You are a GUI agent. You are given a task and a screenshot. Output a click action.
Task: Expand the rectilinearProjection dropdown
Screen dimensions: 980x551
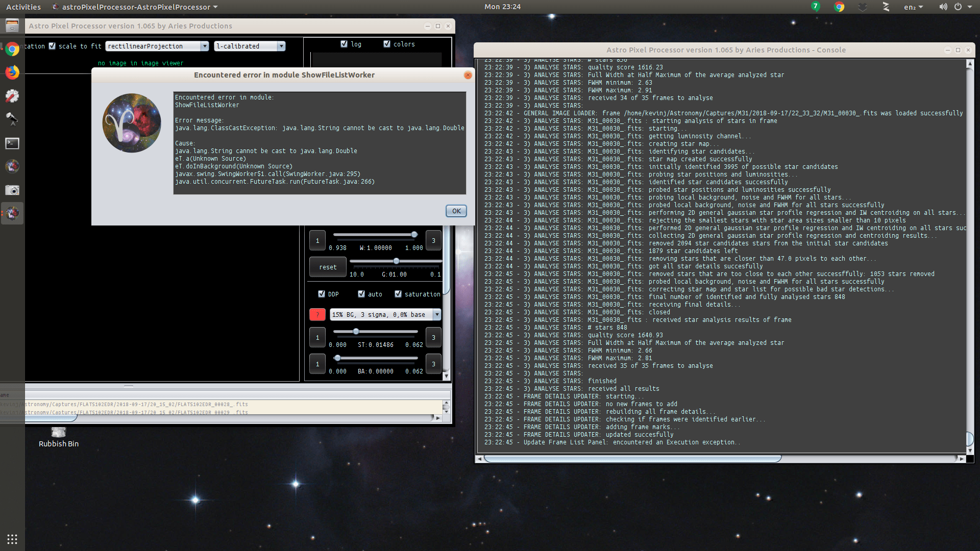(205, 46)
